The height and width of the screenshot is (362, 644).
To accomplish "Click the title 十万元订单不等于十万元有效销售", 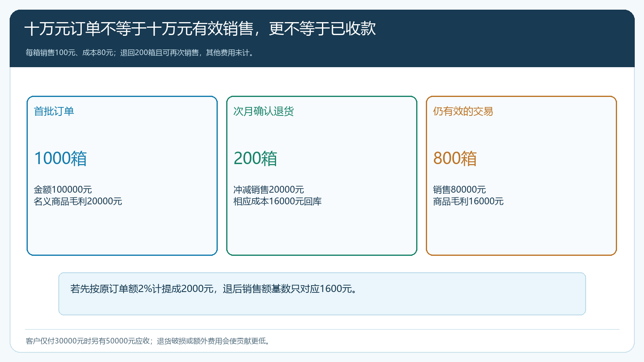I will click(x=200, y=29).
